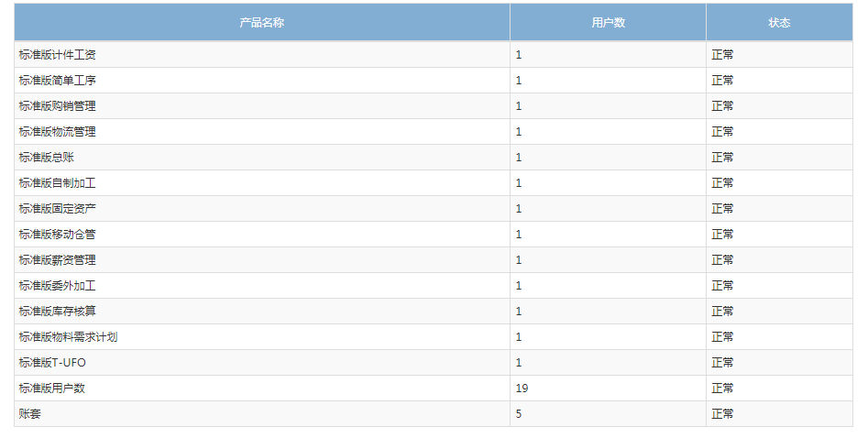Click the 标准版总账 product name
Viewport: 868px width, 438px height.
click(47, 158)
